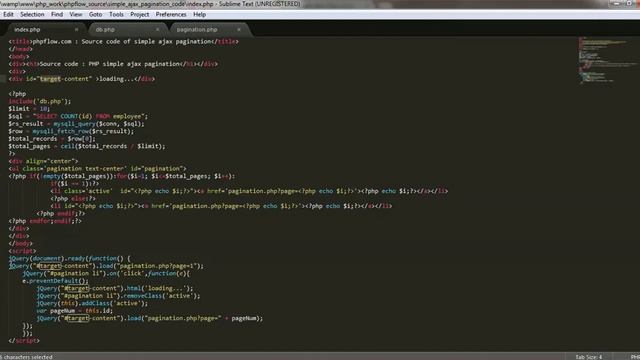Click the jQuery(document).ready line
This screenshot has width=640, height=360.
[69, 258]
